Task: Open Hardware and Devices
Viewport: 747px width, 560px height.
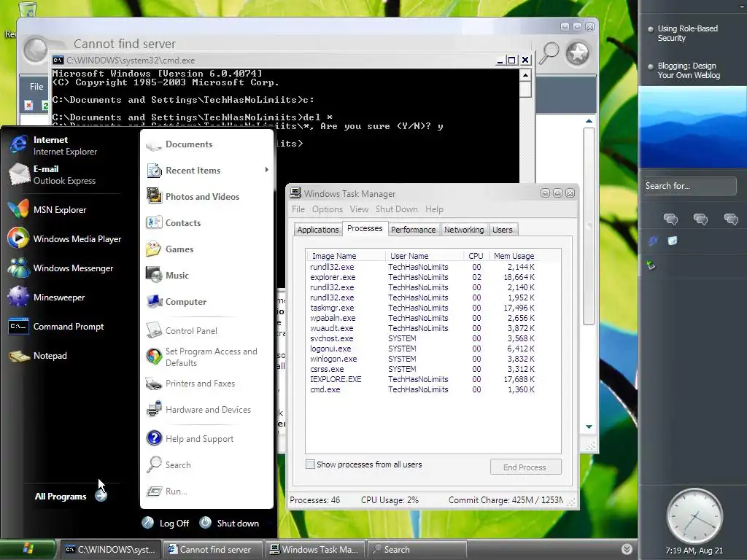Action: 198,410
